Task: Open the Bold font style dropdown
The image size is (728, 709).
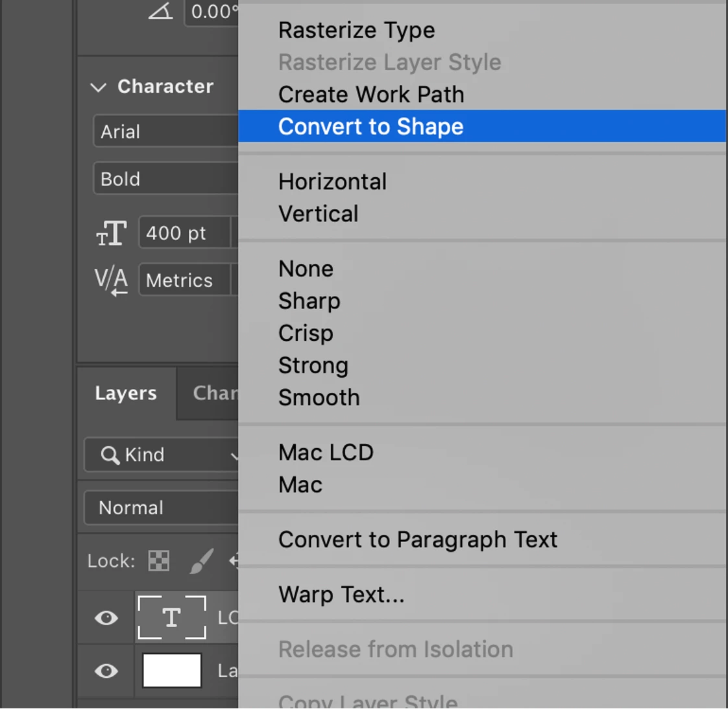Action: pos(167,179)
